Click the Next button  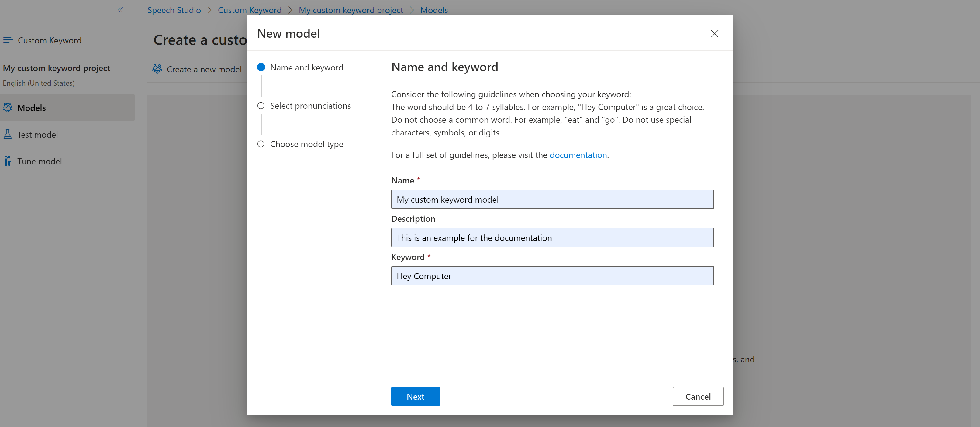point(415,396)
